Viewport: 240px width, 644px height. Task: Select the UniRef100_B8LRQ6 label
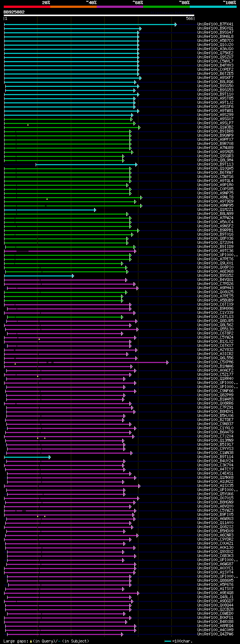point(215,82)
